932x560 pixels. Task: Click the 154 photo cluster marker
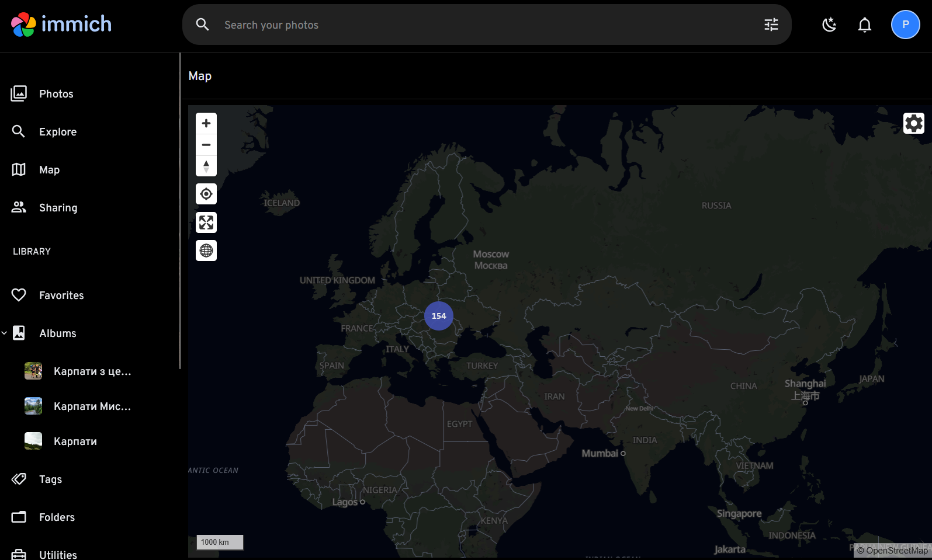click(438, 316)
